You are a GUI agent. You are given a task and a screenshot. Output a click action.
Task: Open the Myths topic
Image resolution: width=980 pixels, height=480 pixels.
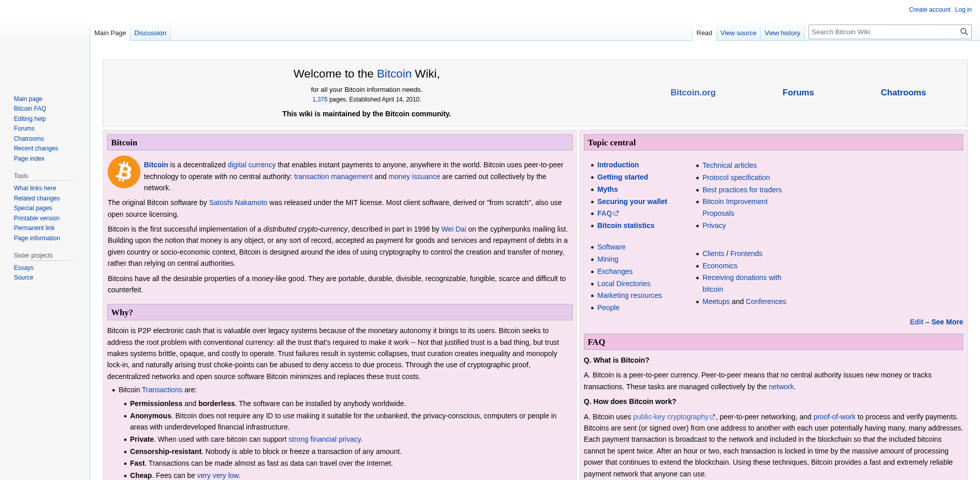click(607, 189)
